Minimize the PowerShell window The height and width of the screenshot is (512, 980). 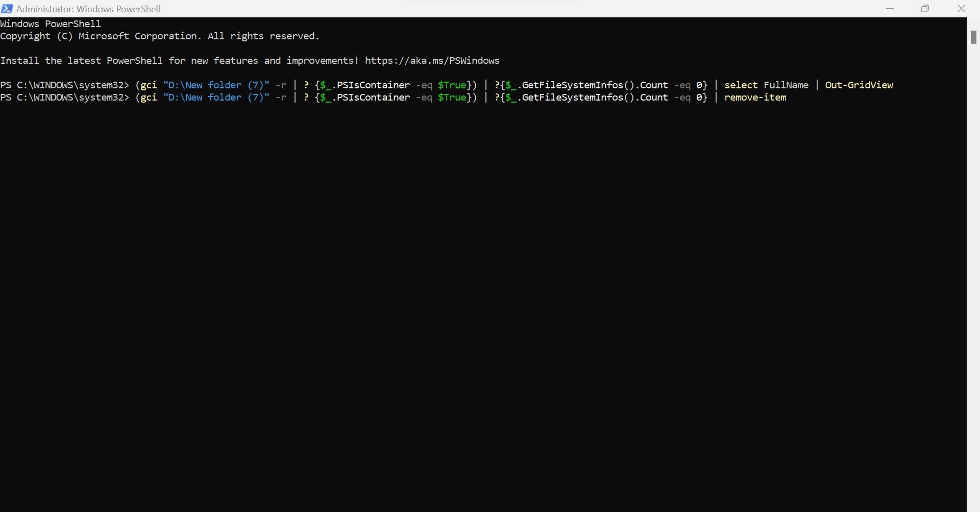(890, 9)
